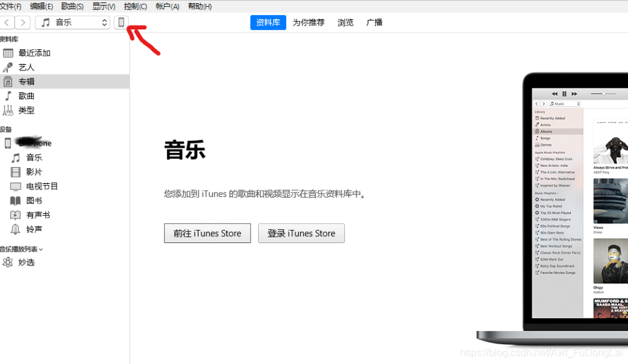Open the 帮助(H) menu
The height and width of the screenshot is (364, 628).
pyautogui.click(x=200, y=6)
